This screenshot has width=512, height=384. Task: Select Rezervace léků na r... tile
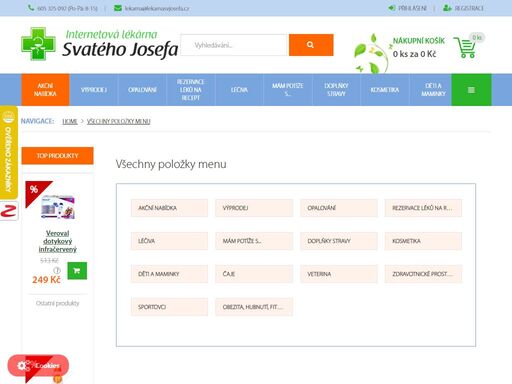tap(423, 208)
